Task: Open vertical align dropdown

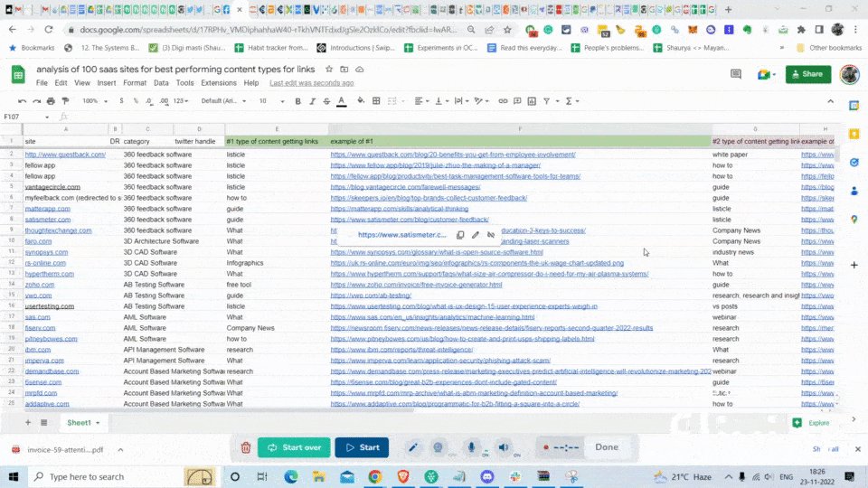Action: pos(440,101)
